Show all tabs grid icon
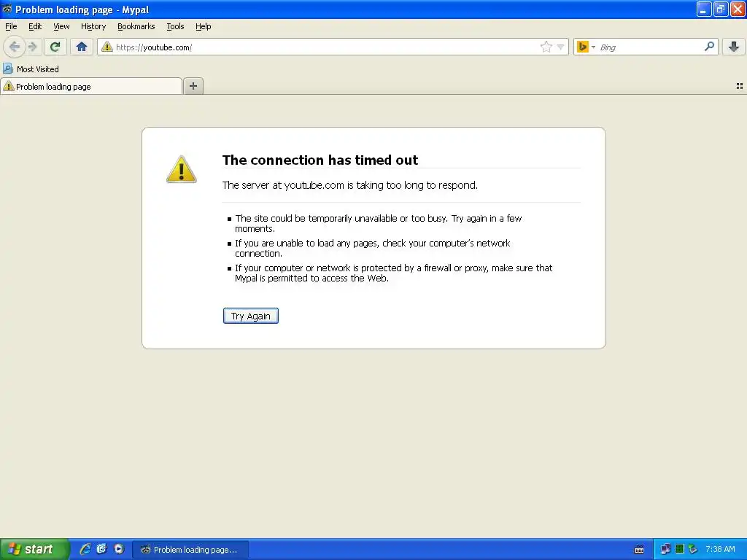The image size is (747, 560). [x=740, y=86]
